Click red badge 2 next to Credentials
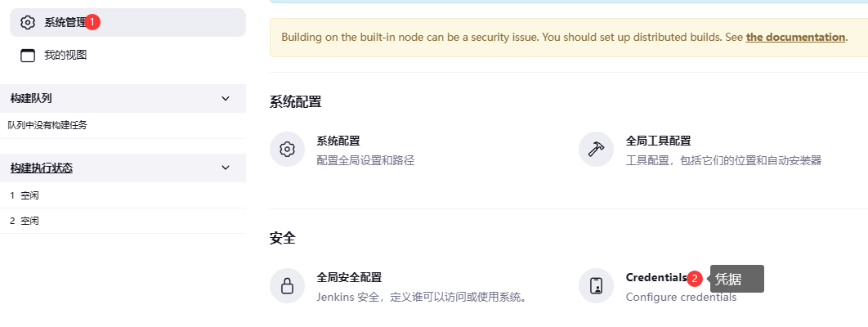Image resolution: width=868 pixels, height=327 pixels. (x=695, y=279)
